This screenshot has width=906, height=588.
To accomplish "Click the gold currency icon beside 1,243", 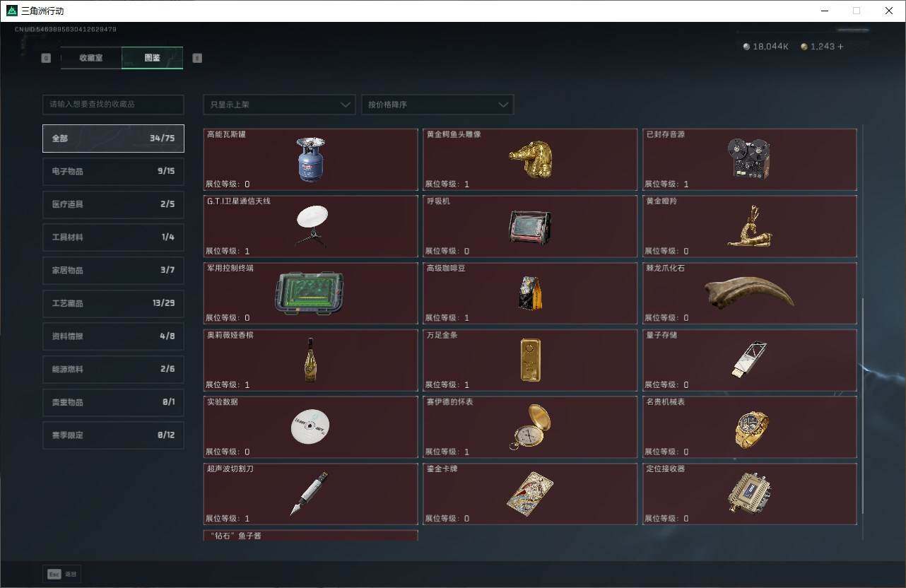I will point(804,47).
